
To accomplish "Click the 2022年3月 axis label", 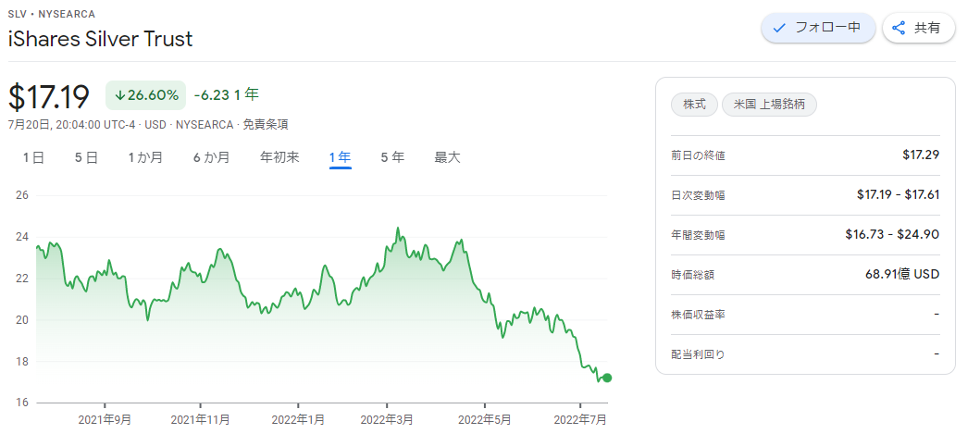I will tap(388, 420).
